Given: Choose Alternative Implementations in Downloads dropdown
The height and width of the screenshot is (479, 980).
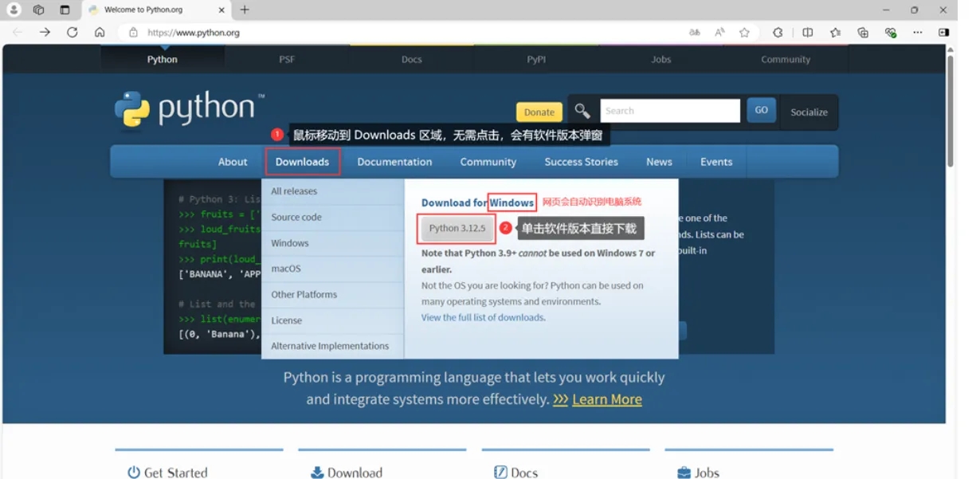Looking at the screenshot, I should 333,346.
